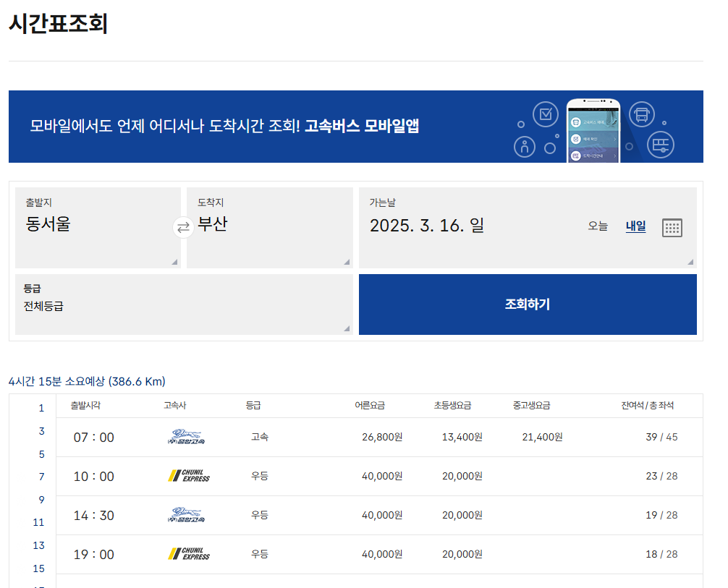
Task: Click the bus icon in the banner
Action: [642, 114]
